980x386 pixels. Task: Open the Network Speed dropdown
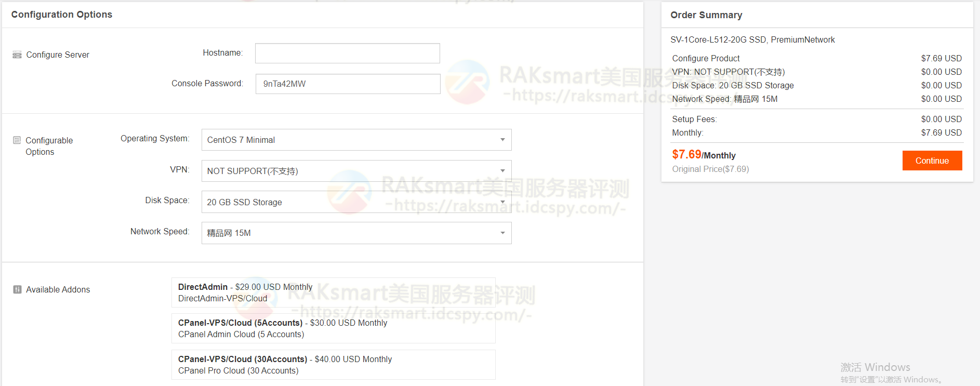[x=356, y=233]
